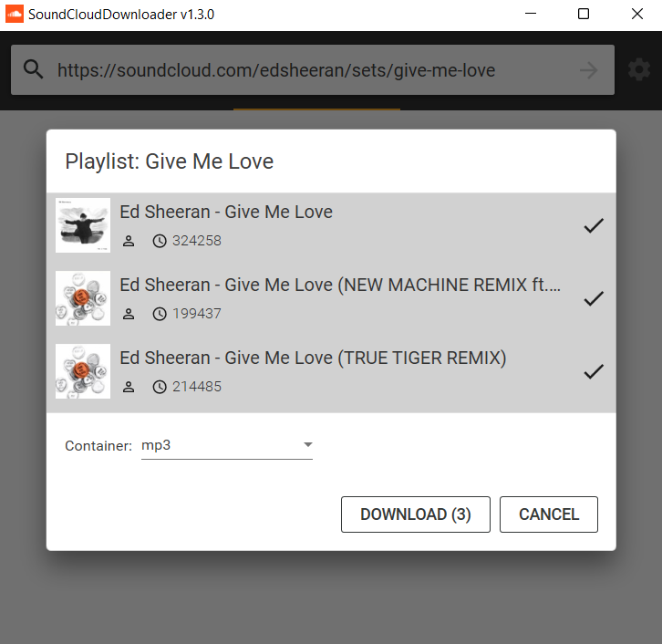Click the 'Playlist: Give Me Love' heading

tap(170, 161)
